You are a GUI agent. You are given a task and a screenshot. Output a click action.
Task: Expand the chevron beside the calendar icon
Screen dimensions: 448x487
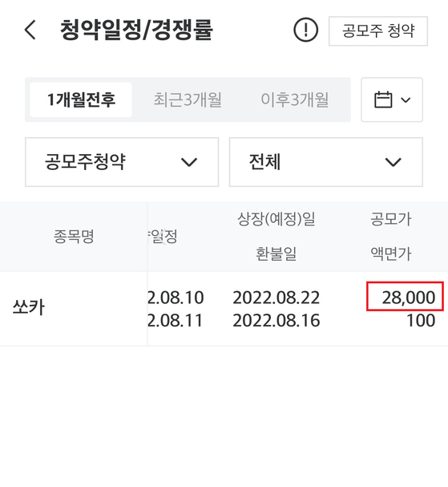click(406, 100)
